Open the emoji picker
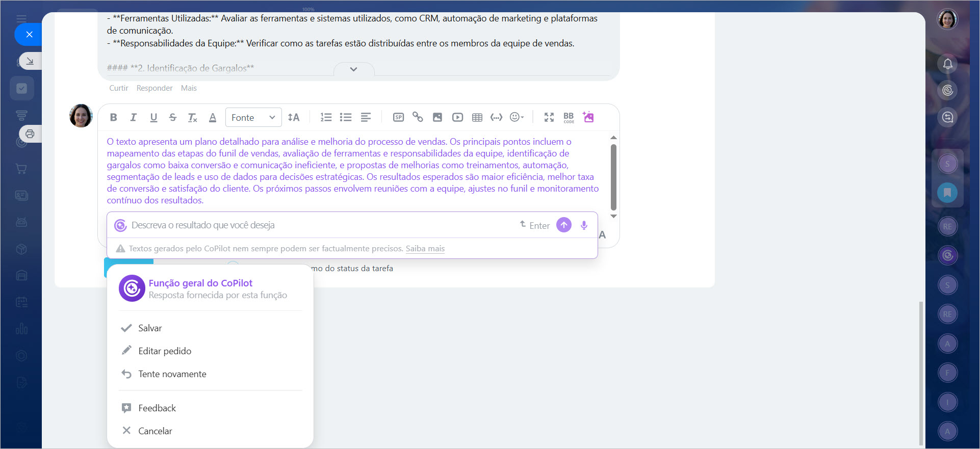The width and height of the screenshot is (980, 449). tap(517, 117)
